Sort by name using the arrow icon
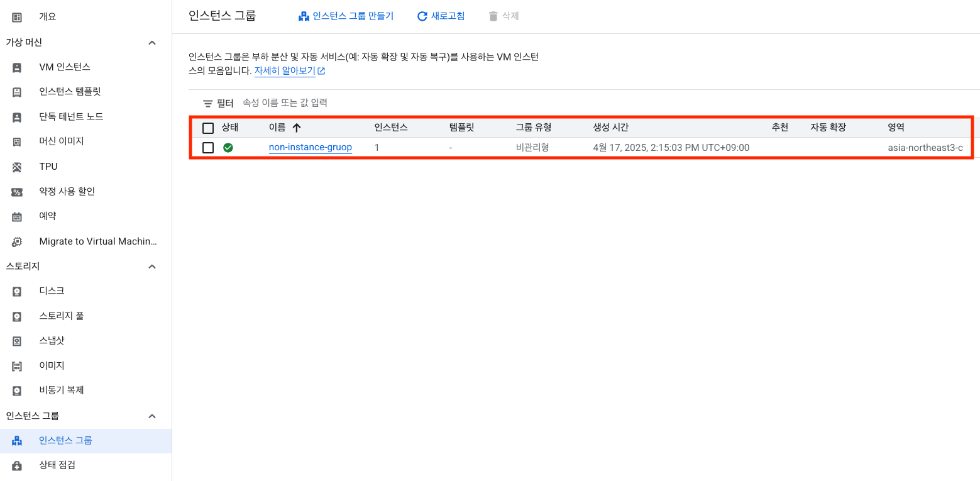The width and height of the screenshot is (980, 481). 297,128
